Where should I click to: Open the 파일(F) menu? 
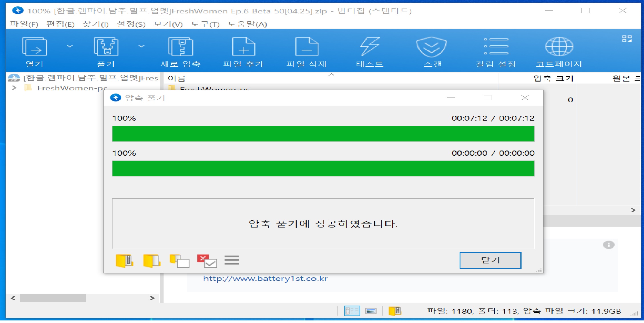(24, 24)
